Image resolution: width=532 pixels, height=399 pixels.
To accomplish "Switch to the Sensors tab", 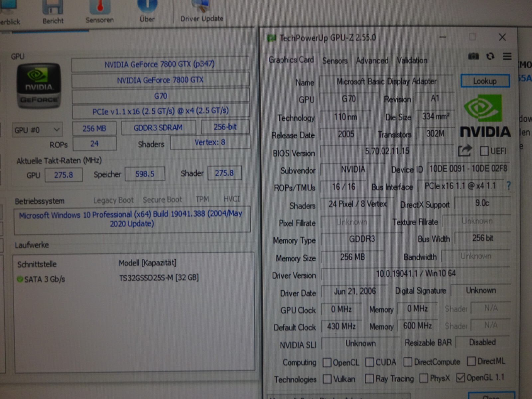I will (x=335, y=61).
